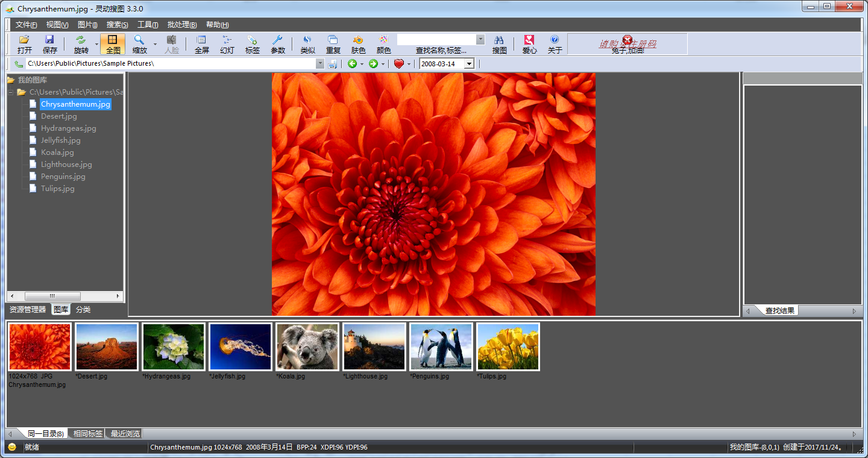Open the 视图 (View) menu
Screen dimensions: 868x458
pos(57,25)
